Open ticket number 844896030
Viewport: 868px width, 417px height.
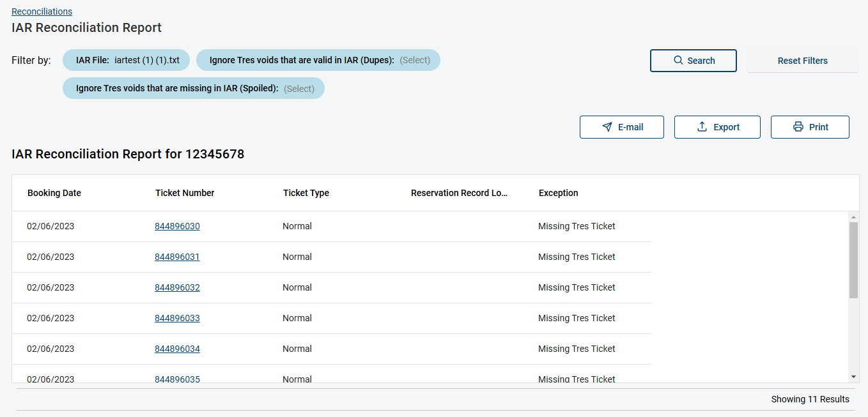click(177, 226)
